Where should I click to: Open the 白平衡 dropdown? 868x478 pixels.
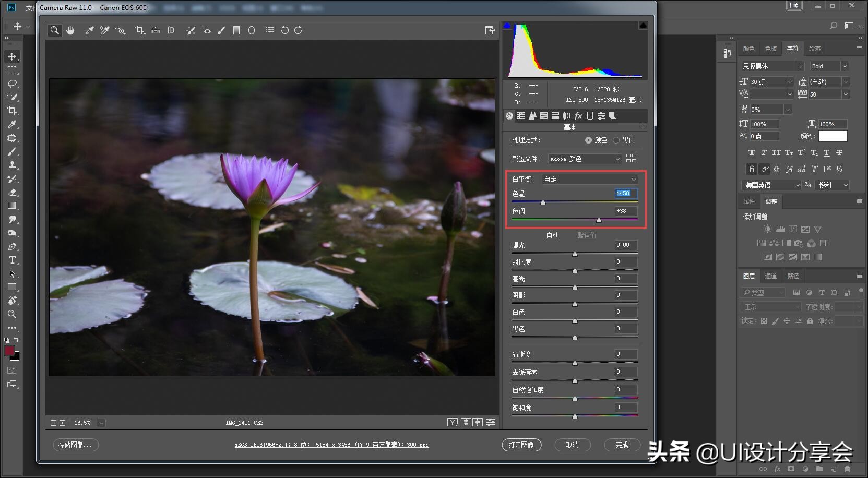click(590, 179)
